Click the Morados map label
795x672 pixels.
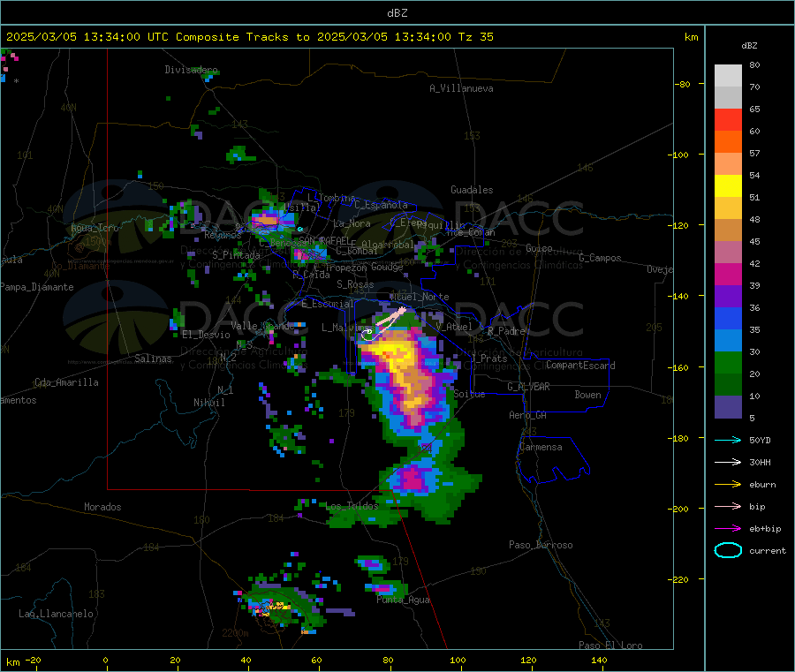(x=102, y=507)
